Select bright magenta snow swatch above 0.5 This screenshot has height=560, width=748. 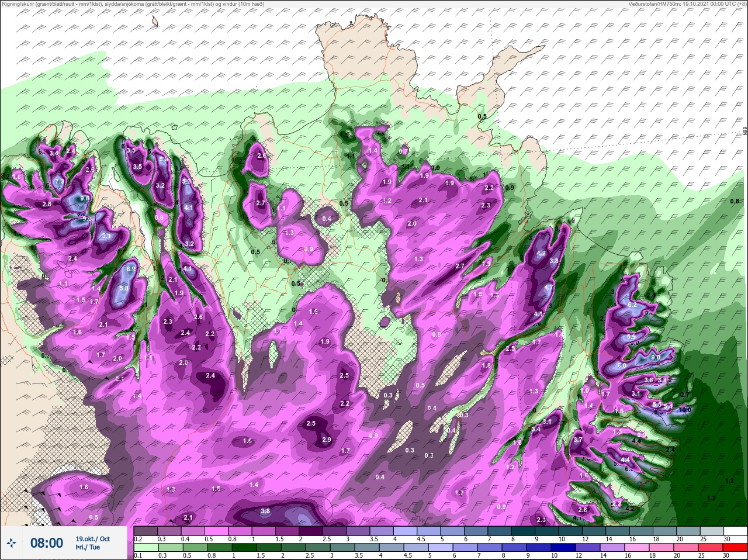click(x=216, y=531)
